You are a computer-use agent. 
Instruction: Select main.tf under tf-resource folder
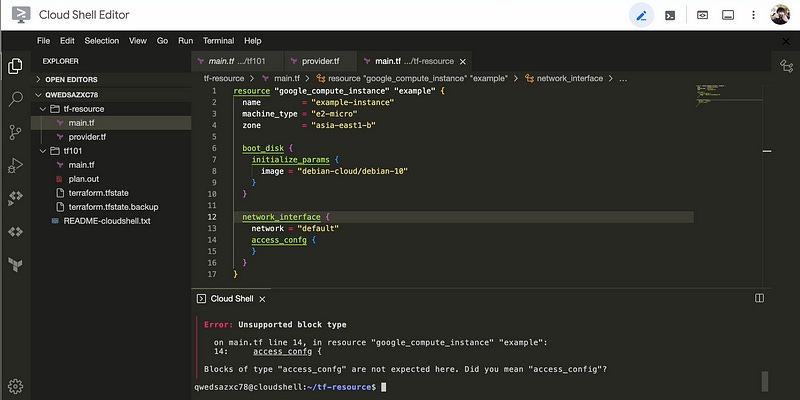(x=111, y=123)
